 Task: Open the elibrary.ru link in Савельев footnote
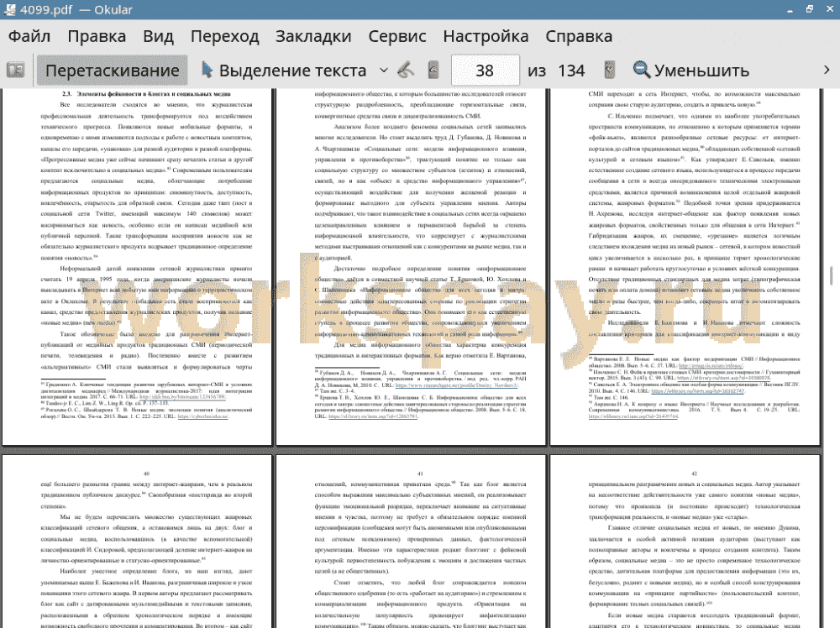click(697, 391)
